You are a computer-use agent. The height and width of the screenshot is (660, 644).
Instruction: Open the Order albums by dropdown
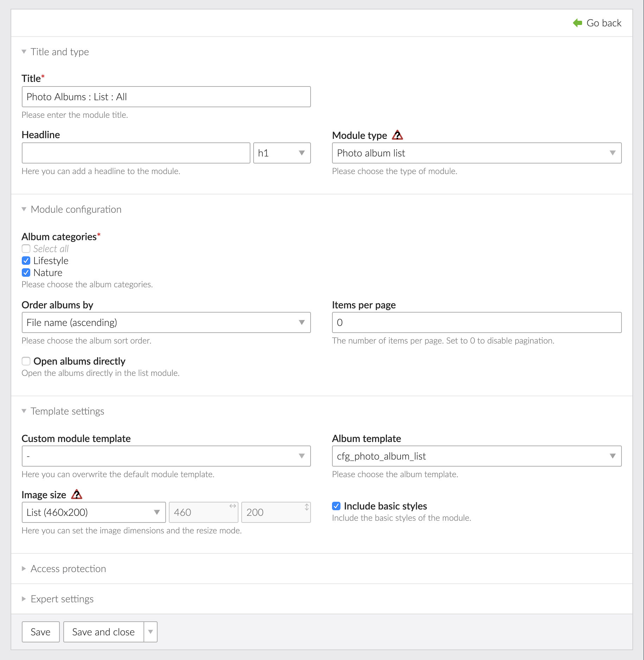click(x=166, y=322)
